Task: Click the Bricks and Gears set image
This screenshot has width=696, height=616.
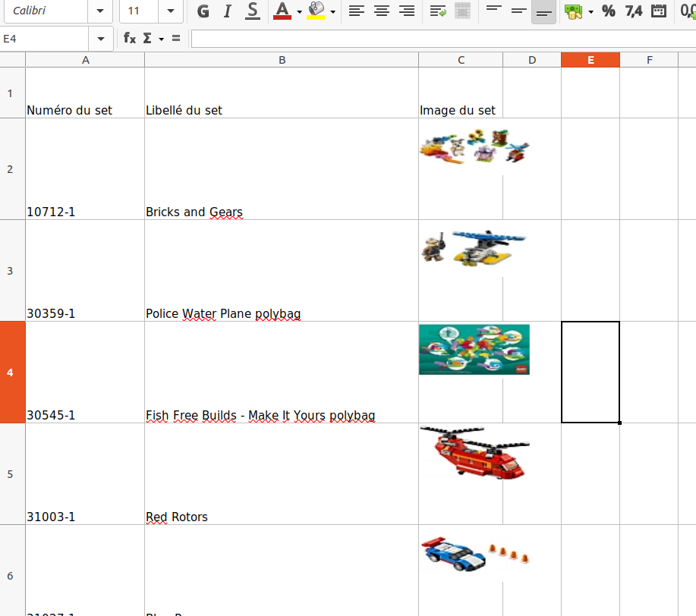Action: click(474, 147)
